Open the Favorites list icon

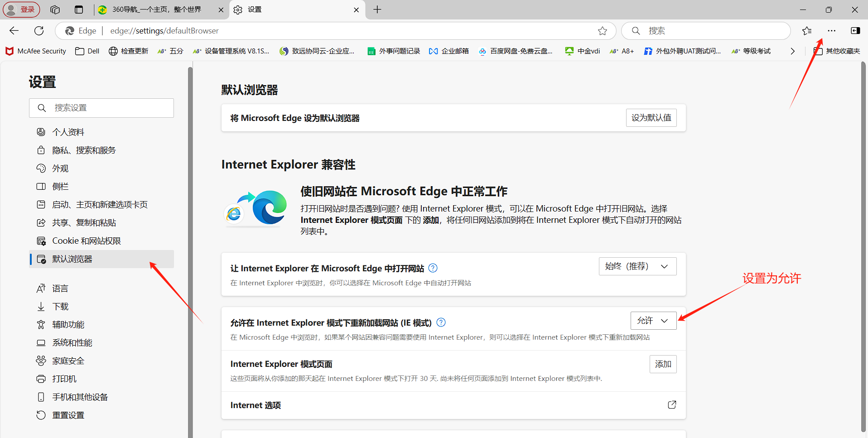(806, 31)
